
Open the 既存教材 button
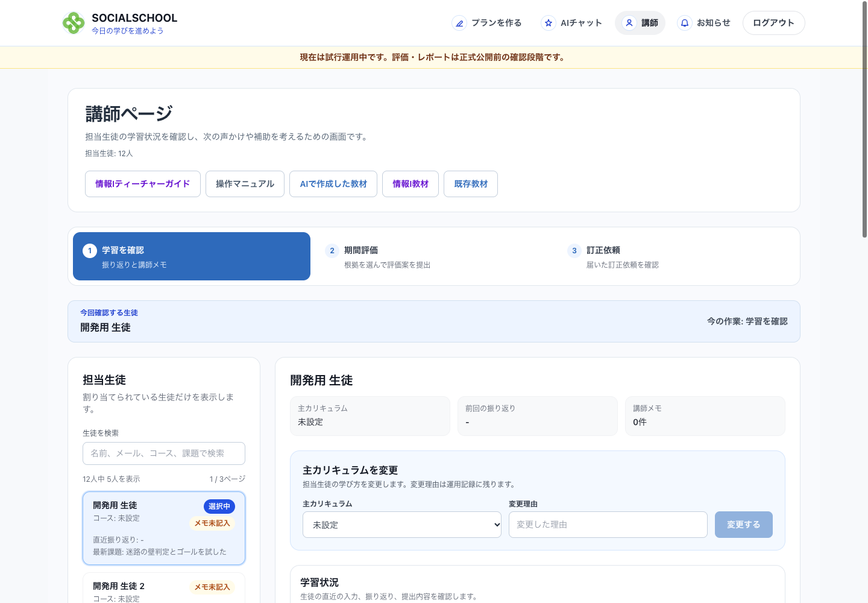point(471,184)
